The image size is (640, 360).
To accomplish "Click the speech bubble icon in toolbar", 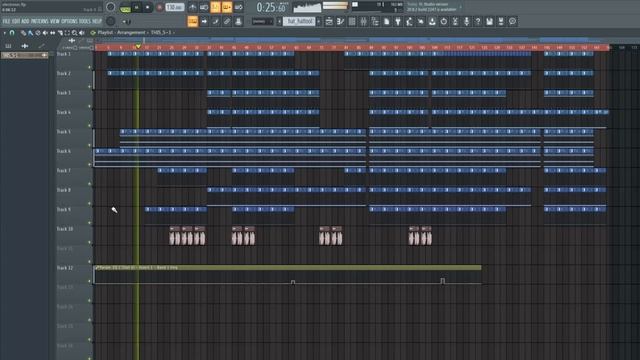I will pos(512,21).
